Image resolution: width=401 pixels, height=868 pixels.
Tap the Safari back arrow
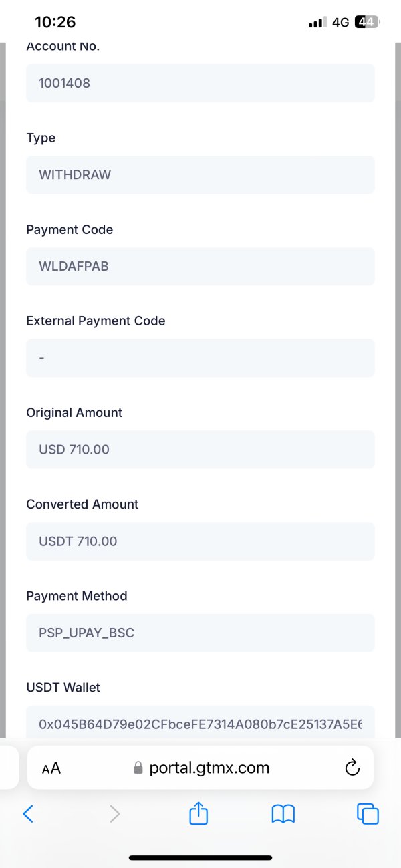(28, 813)
